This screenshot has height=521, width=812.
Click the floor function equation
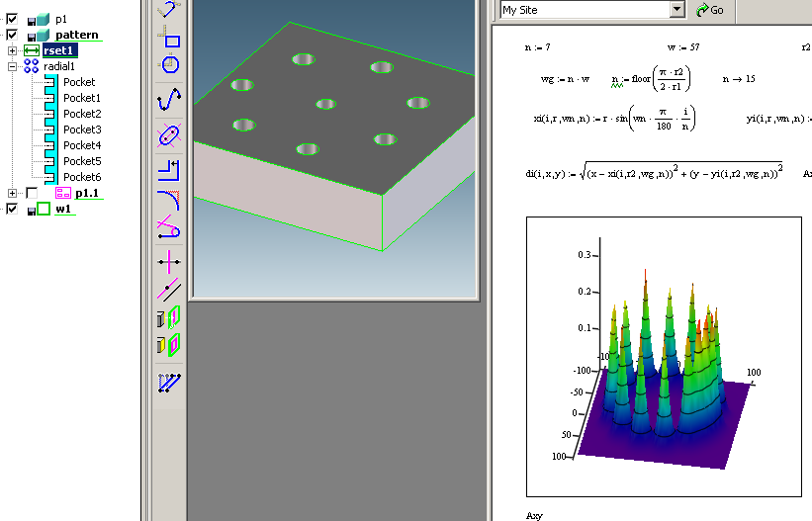651,79
